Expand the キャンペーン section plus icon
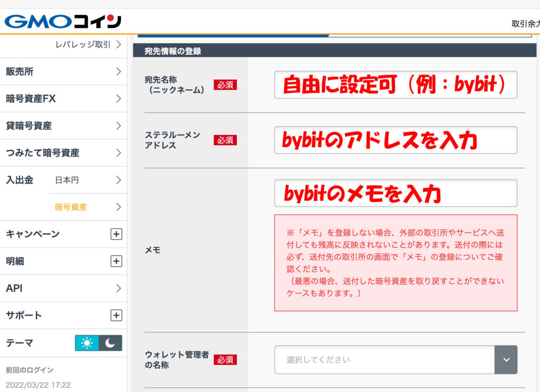 coord(117,234)
